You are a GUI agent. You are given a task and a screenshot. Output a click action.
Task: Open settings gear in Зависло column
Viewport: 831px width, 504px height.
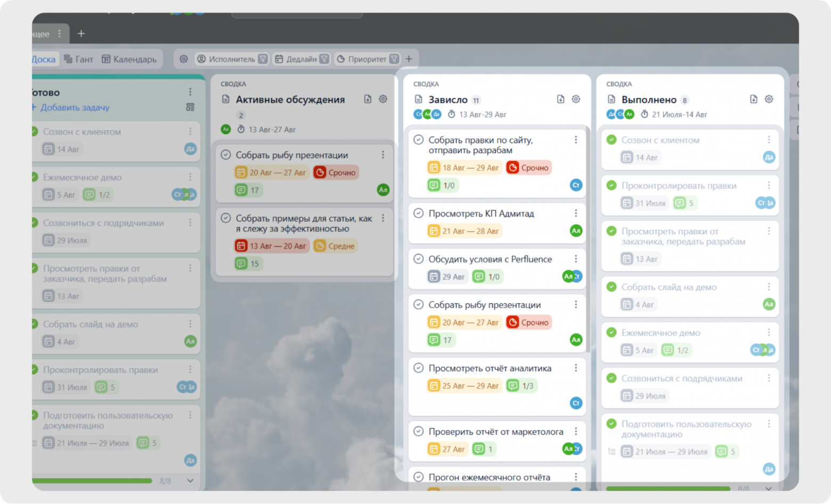coord(576,99)
